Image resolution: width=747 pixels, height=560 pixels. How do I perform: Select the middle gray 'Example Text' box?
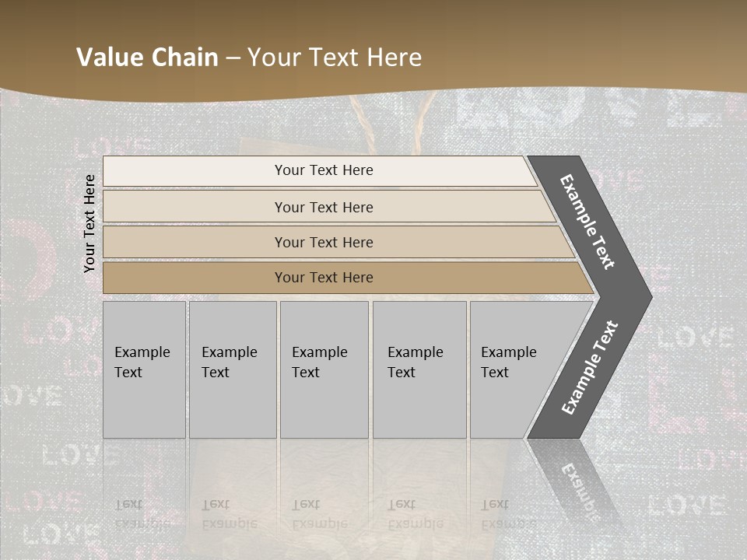(324, 369)
